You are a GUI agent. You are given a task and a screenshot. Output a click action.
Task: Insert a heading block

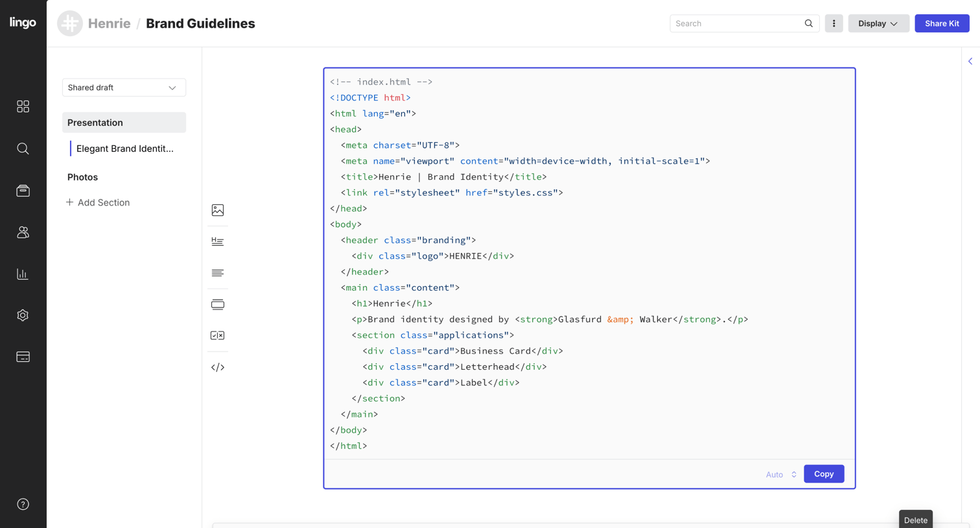pos(218,241)
